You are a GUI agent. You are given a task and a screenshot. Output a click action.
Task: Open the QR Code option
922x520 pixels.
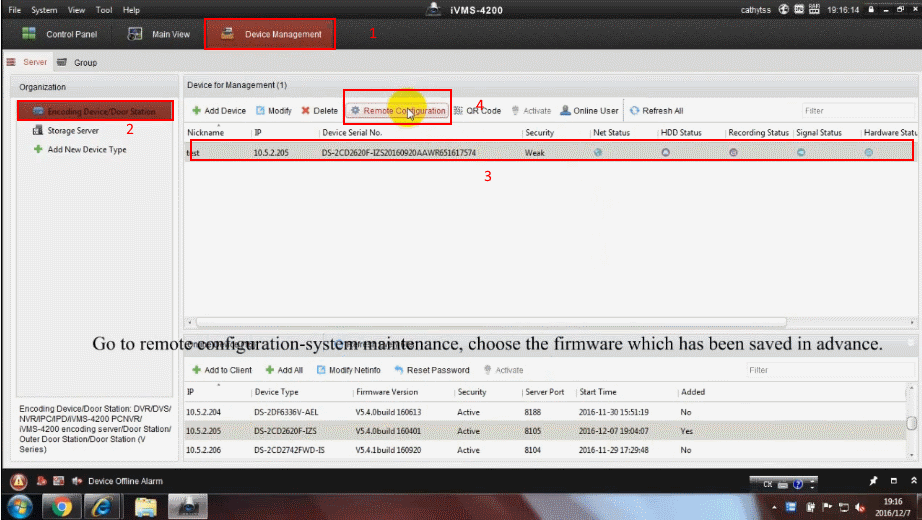(x=478, y=111)
